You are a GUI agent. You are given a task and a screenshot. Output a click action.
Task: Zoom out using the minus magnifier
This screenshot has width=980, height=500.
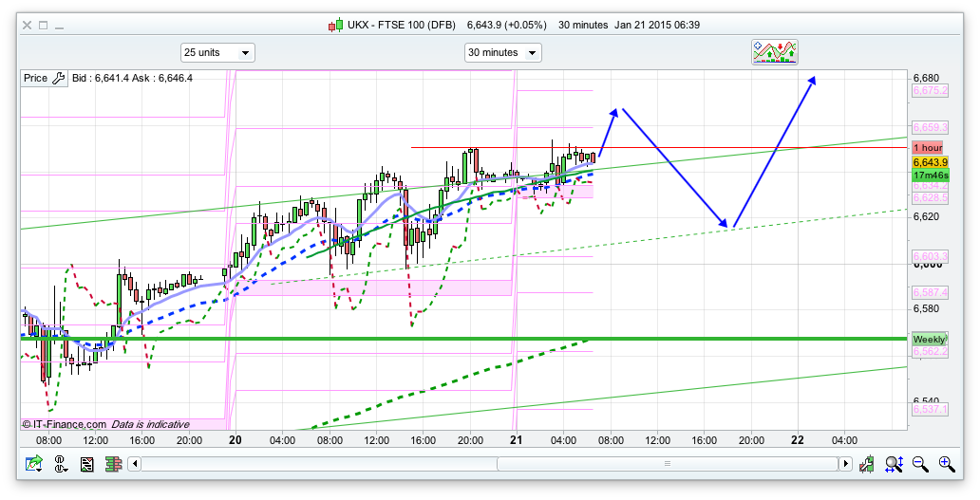(920, 464)
